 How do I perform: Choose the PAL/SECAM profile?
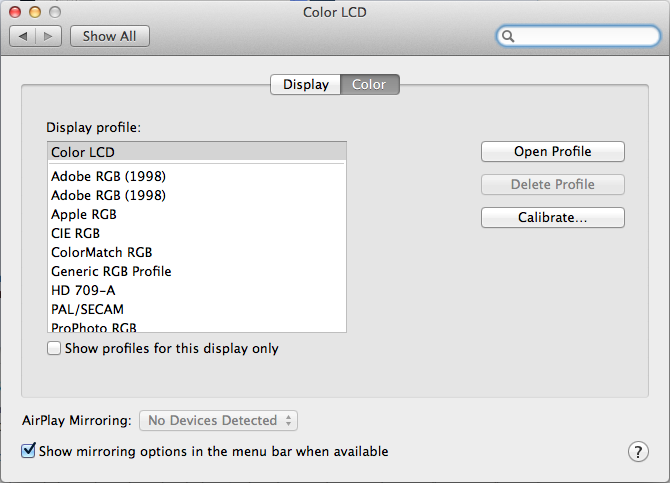pos(87,309)
